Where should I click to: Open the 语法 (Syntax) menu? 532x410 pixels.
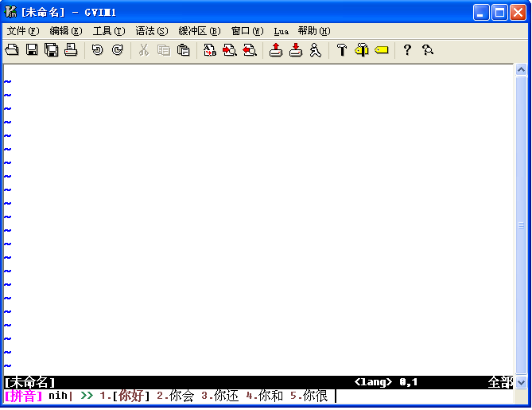[x=151, y=31]
